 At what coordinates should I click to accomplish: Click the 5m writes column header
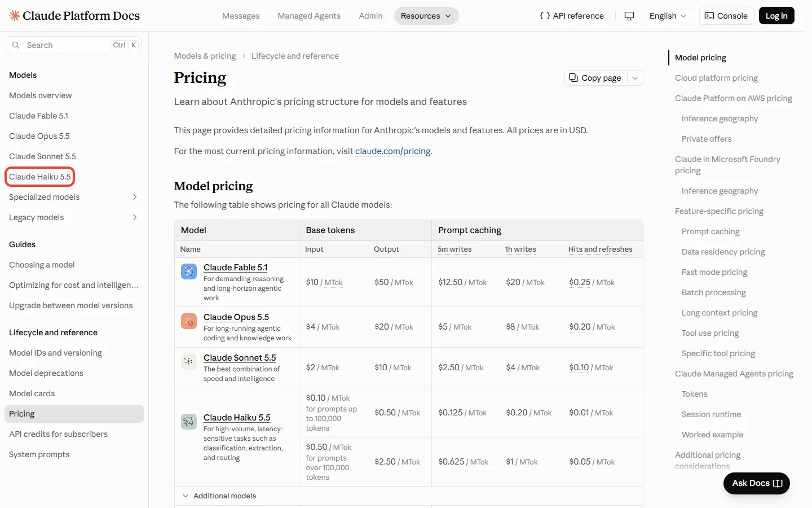pyautogui.click(x=454, y=249)
